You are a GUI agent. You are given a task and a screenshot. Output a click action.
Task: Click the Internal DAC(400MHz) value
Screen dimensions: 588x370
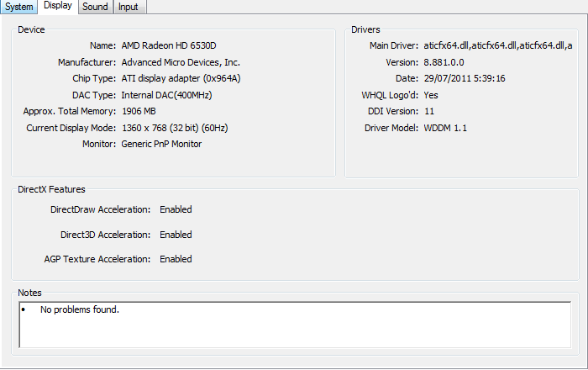(165, 95)
